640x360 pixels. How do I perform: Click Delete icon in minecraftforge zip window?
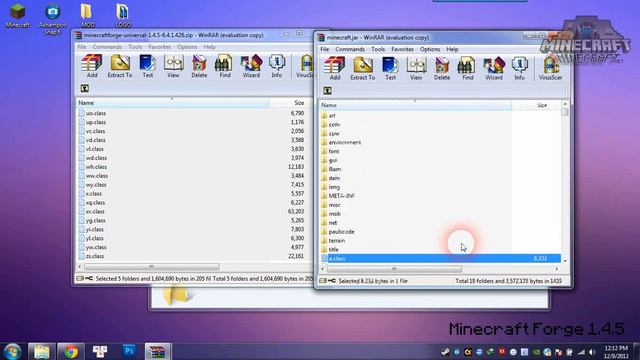199,66
